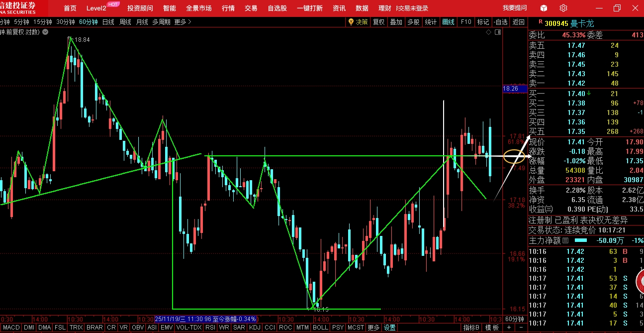
Task: Open 设置 indicator settings
Action: [390, 328]
